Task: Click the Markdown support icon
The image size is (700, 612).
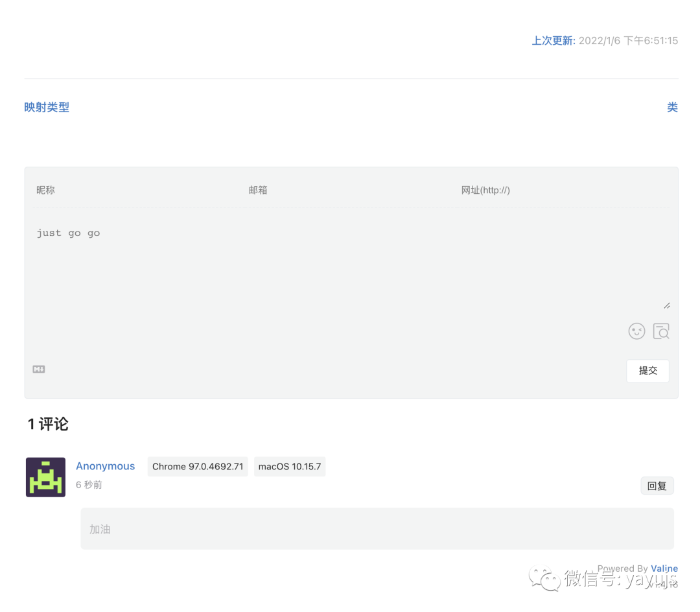Action: (39, 369)
